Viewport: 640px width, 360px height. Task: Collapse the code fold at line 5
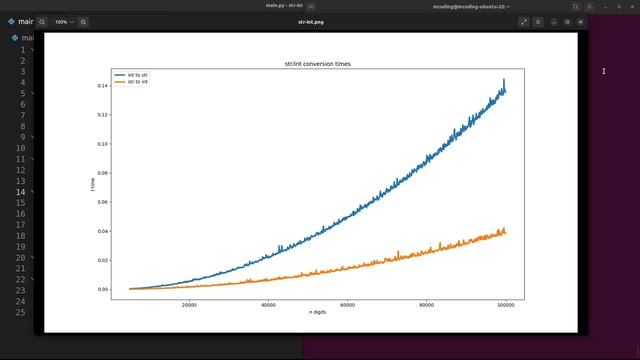(32, 93)
